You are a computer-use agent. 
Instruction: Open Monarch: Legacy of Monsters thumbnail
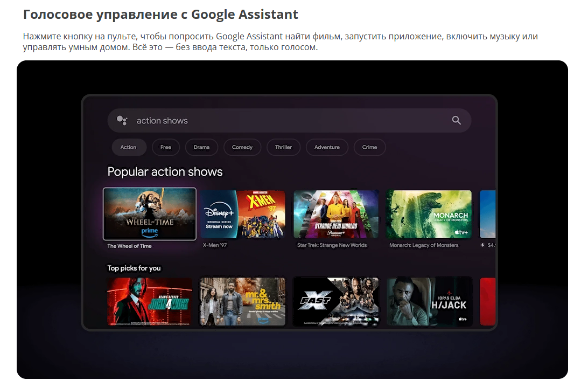tap(429, 214)
